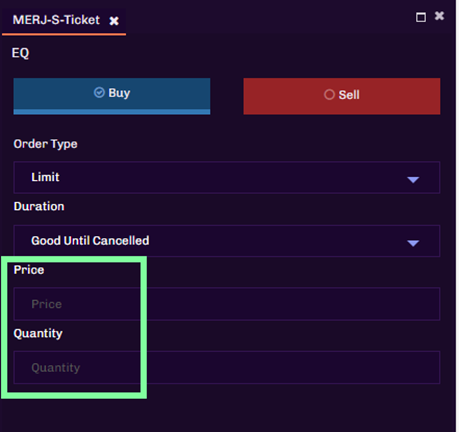
Task: Click the Price label above the field
Action: (x=29, y=270)
